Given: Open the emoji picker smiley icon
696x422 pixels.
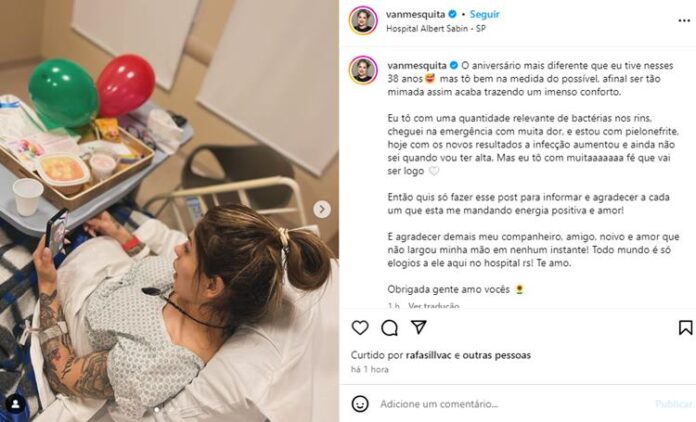Looking at the screenshot, I should tap(360, 404).
